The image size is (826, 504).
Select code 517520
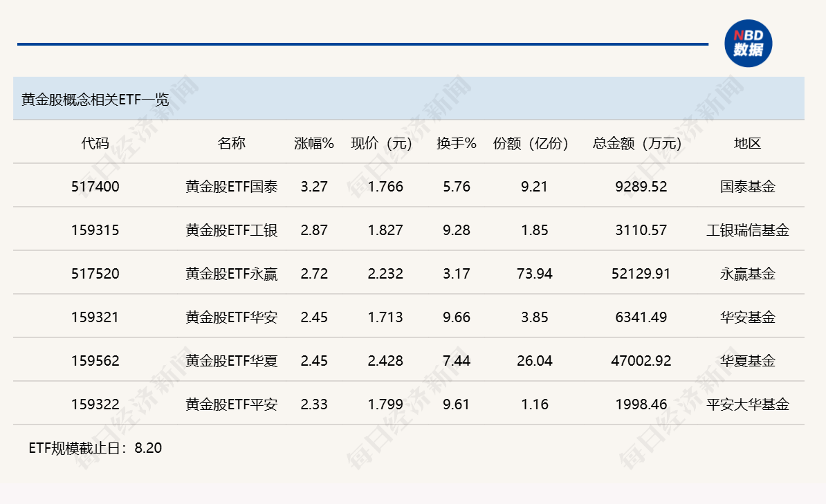point(95,274)
